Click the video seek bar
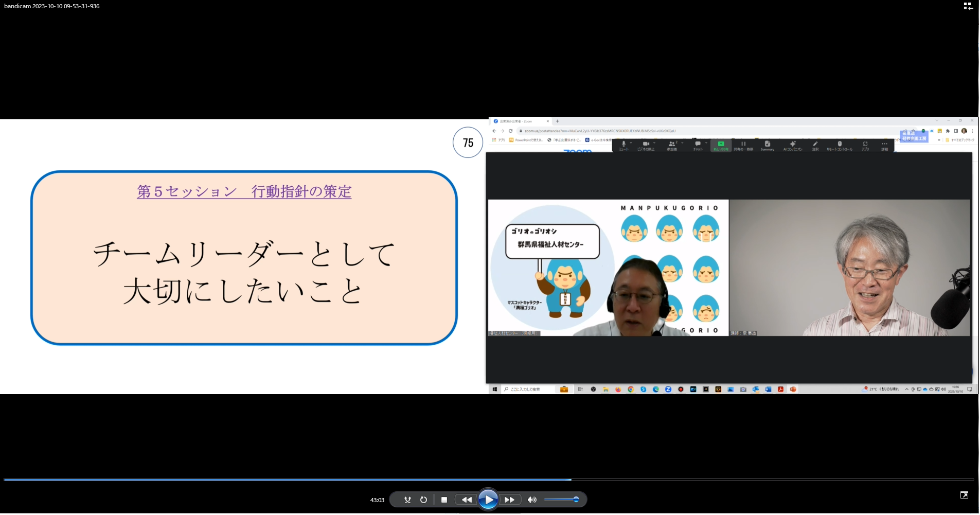Viewport: 980px width, 515px height. tap(489, 479)
